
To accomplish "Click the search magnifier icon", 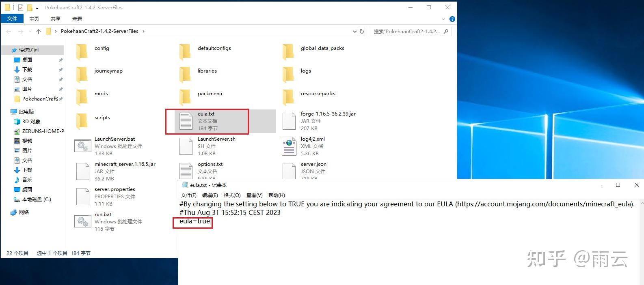I will 446,31.
